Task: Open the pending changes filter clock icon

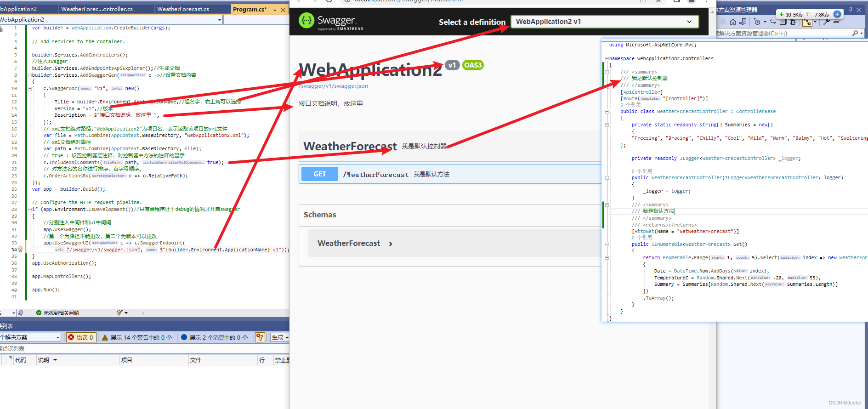Action: point(757,22)
